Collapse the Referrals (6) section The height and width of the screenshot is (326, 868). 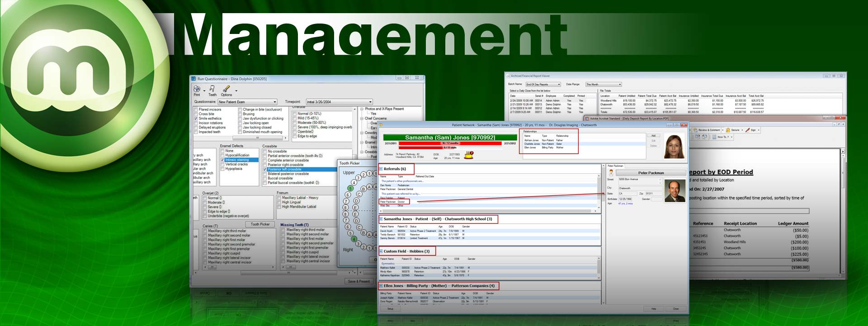click(x=381, y=169)
